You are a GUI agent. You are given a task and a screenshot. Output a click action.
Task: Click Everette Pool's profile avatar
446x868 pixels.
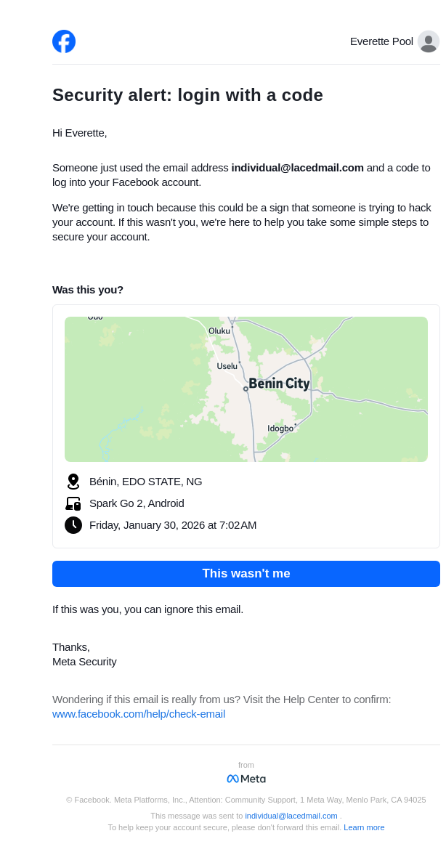[x=429, y=41]
